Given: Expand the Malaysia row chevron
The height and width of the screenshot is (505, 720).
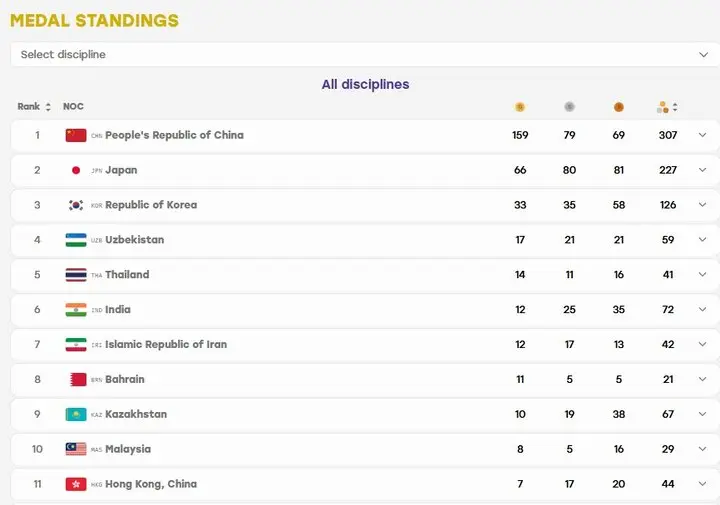Looking at the screenshot, I should (702, 449).
